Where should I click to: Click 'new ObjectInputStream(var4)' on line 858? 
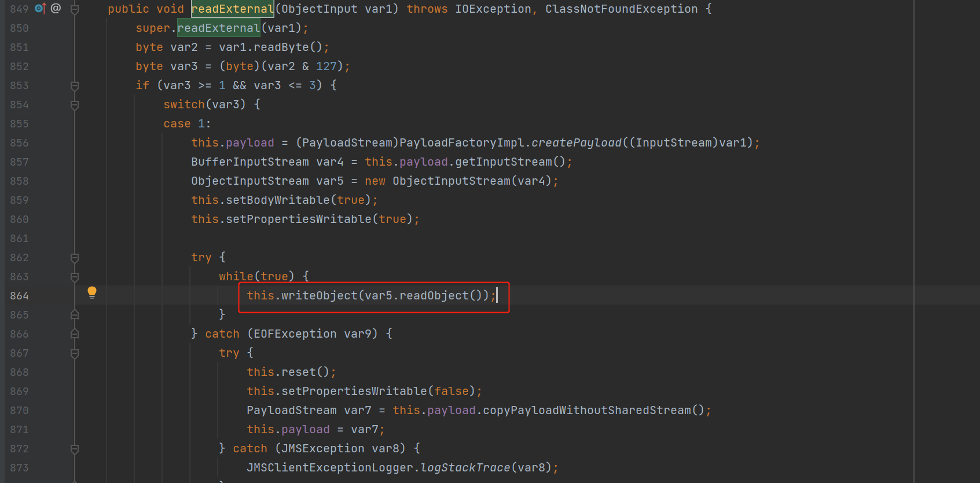coord(458,181)
